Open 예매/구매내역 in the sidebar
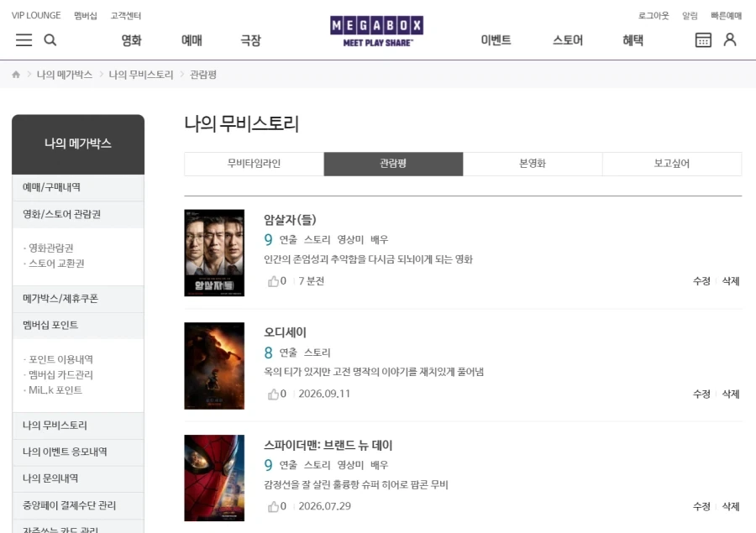The height and width of the screenshot is (533, 756). [78, 187]
